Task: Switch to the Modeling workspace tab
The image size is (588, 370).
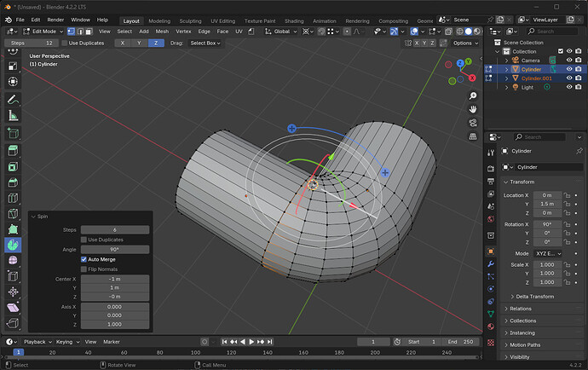Action: 159,21
